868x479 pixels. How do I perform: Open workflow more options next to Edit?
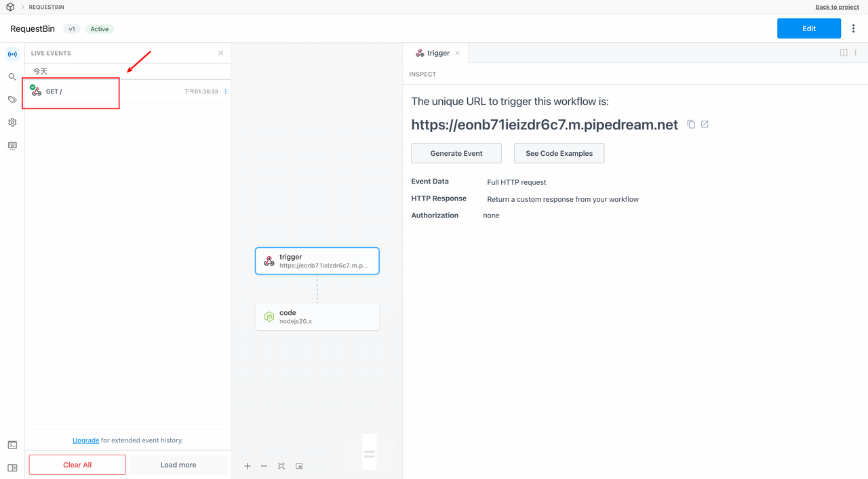[854, 28]
